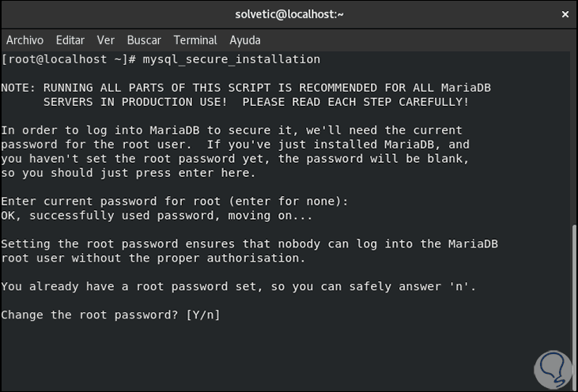
Task: Click the 'You already have a root password' line
Action: click(238, 287)
